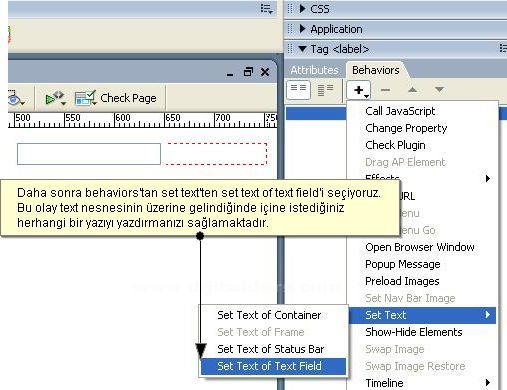Select Check Plugin menu item
Screen dimensions: 507x390
(x=395, y=145)
